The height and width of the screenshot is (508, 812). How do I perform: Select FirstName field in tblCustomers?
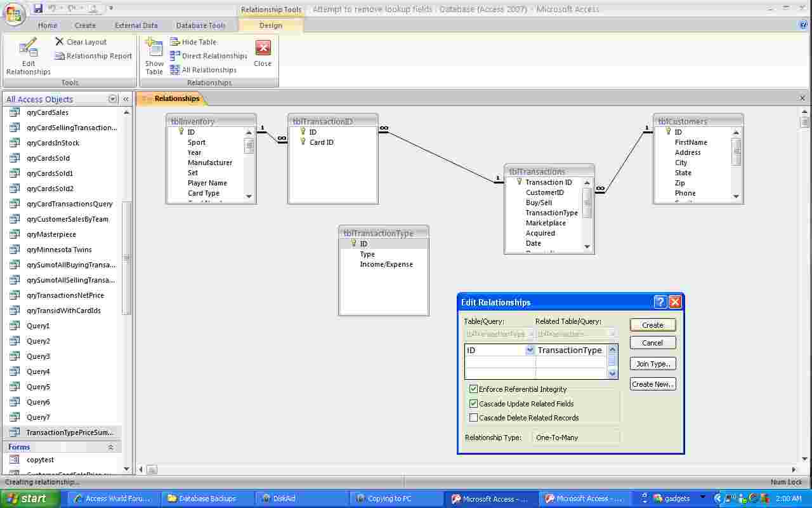[x=690, y=142]
